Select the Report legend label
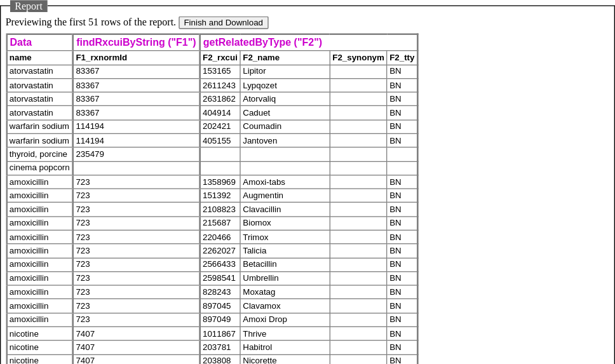Image resolution: width=615 pixels, height=364 pixels. coord(29,6)
